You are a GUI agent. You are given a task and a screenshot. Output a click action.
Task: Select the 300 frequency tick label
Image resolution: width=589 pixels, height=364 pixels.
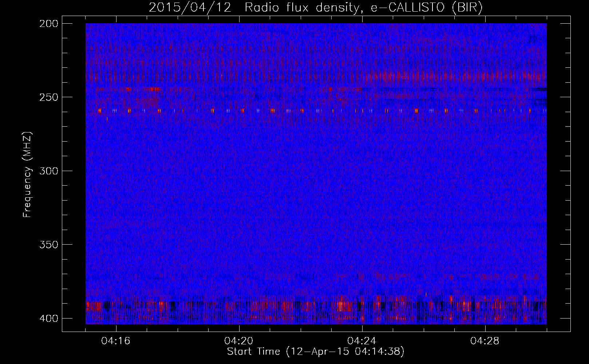48,171
